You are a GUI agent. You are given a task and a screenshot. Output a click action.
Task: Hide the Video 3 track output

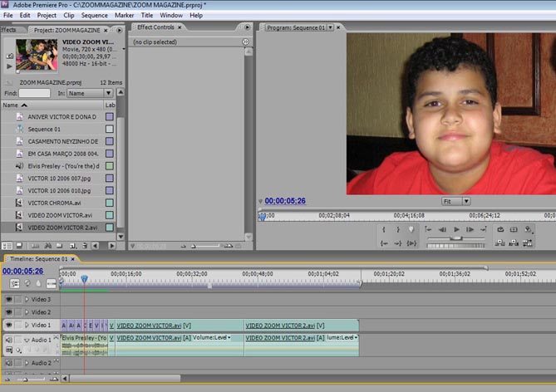[x=8, y=299]
